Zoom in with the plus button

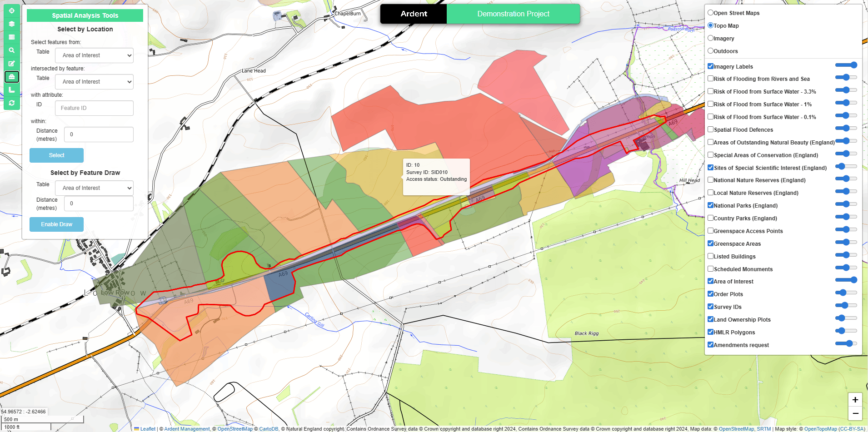855,400
